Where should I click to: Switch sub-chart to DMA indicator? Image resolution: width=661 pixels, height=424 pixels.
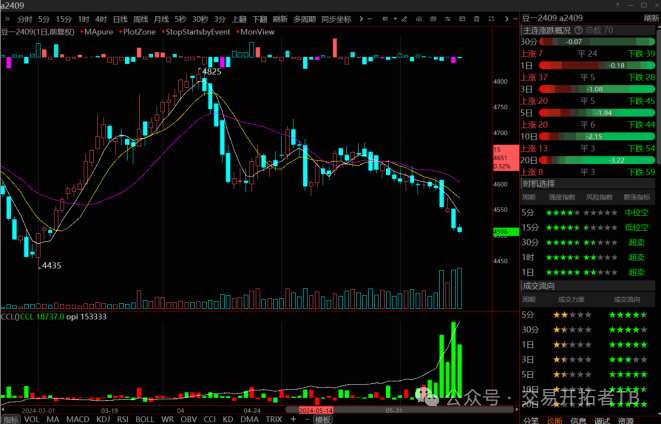pyautogui.click(x=249, y=419)
